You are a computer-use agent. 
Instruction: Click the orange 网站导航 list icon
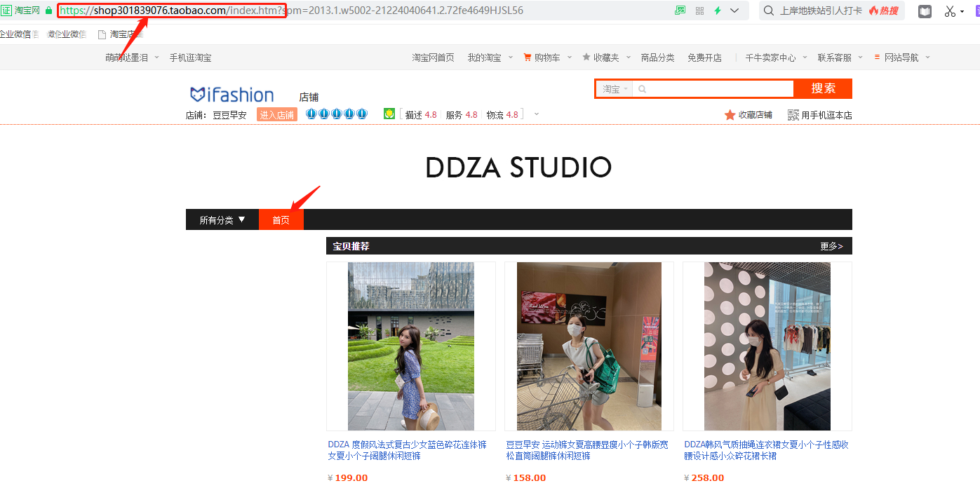[x=877, y=57]
